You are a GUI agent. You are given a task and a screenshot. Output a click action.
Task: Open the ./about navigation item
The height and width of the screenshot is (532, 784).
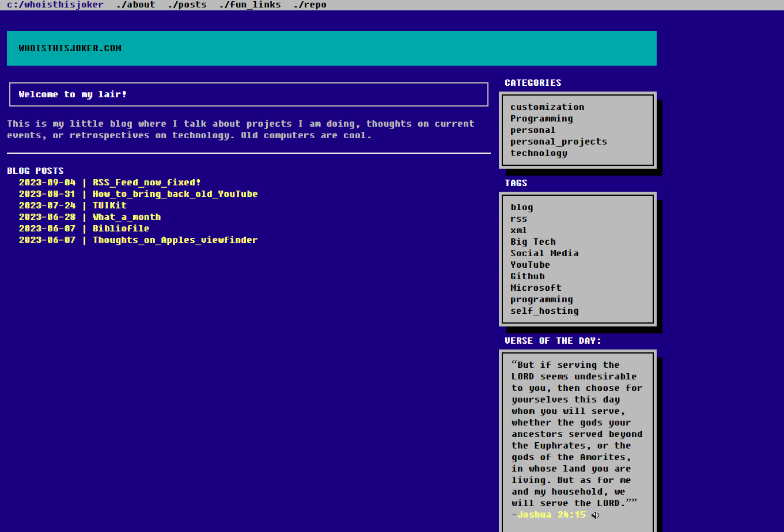(x=135, y=5)
